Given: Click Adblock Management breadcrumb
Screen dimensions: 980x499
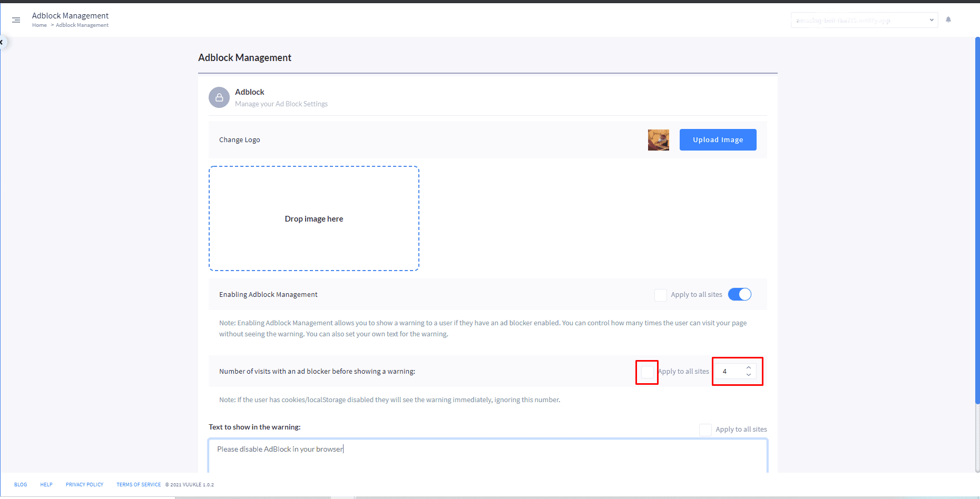Looking at the screenshot, I should pyautogui.click(x=82, y=25).
